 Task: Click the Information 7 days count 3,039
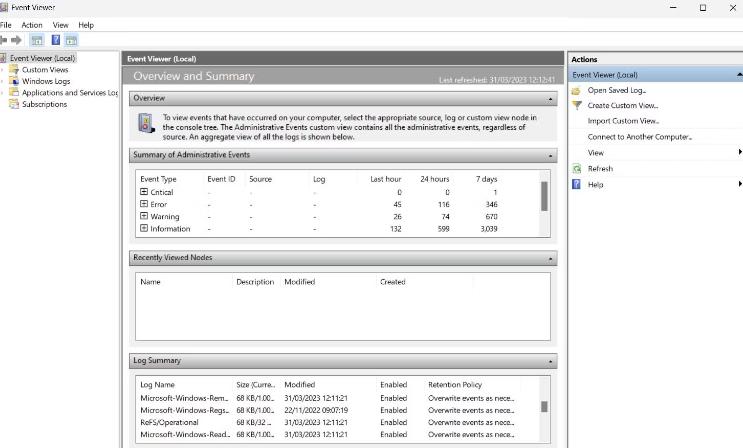click(x=489, y=229)
